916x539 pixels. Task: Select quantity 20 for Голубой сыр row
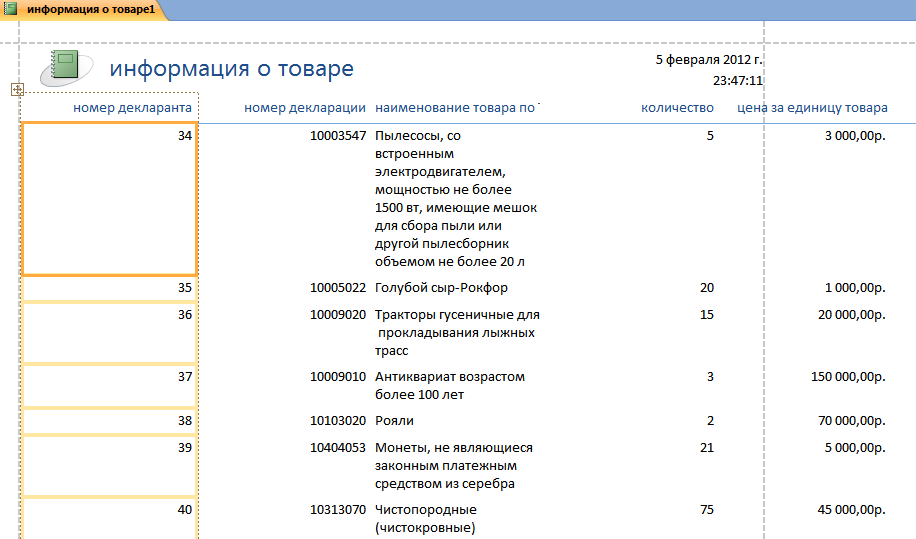tap(707, 287)
